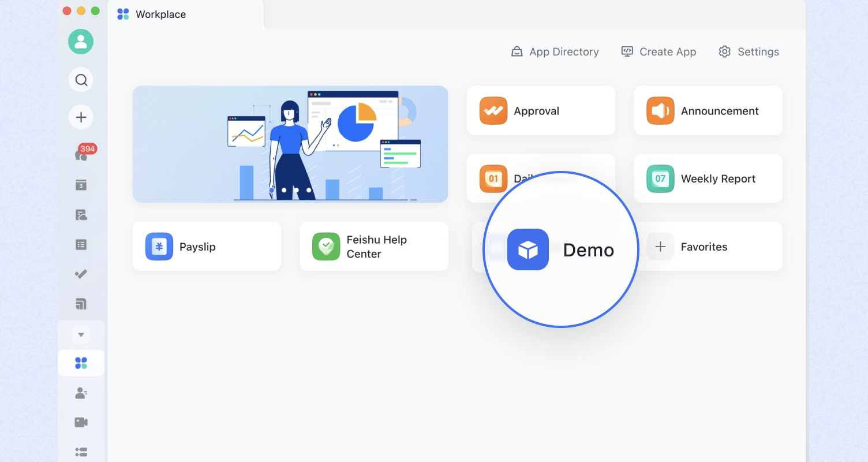Open the Contacts sidebar icon
868x462 pixels.
pyautogui.click(x=81, y=393)
